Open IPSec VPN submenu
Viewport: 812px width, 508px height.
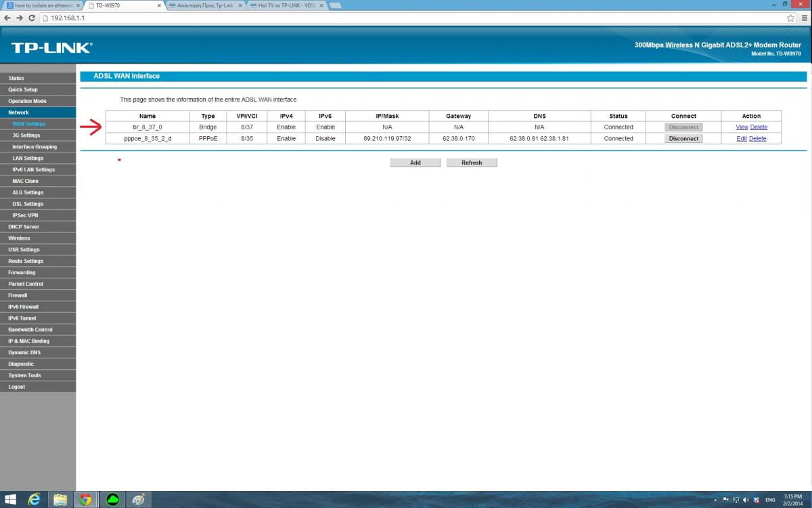click(38, 215)
